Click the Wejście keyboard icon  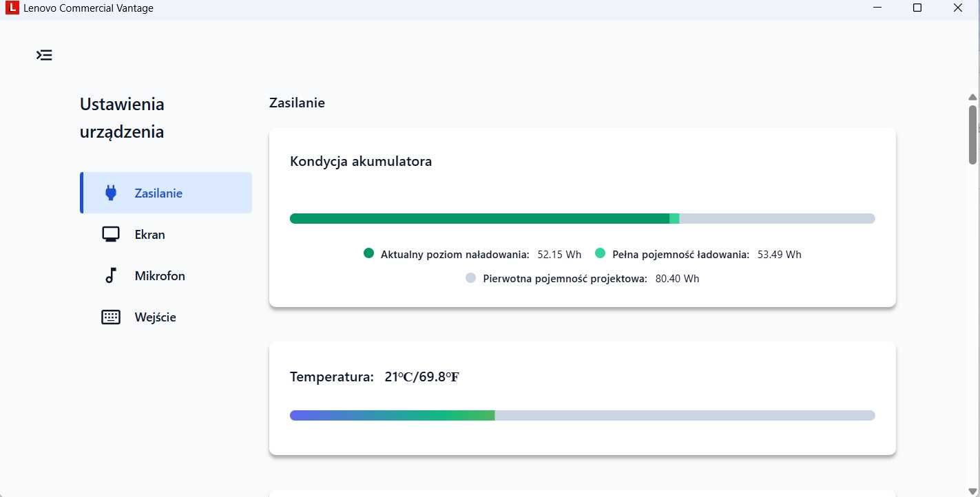click(x=111, y=317)
